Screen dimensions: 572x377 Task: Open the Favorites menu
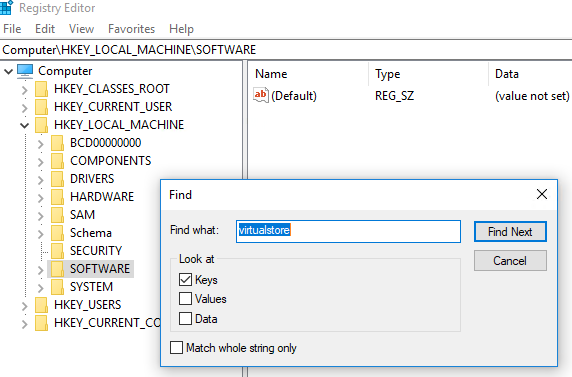coord(131,29)
